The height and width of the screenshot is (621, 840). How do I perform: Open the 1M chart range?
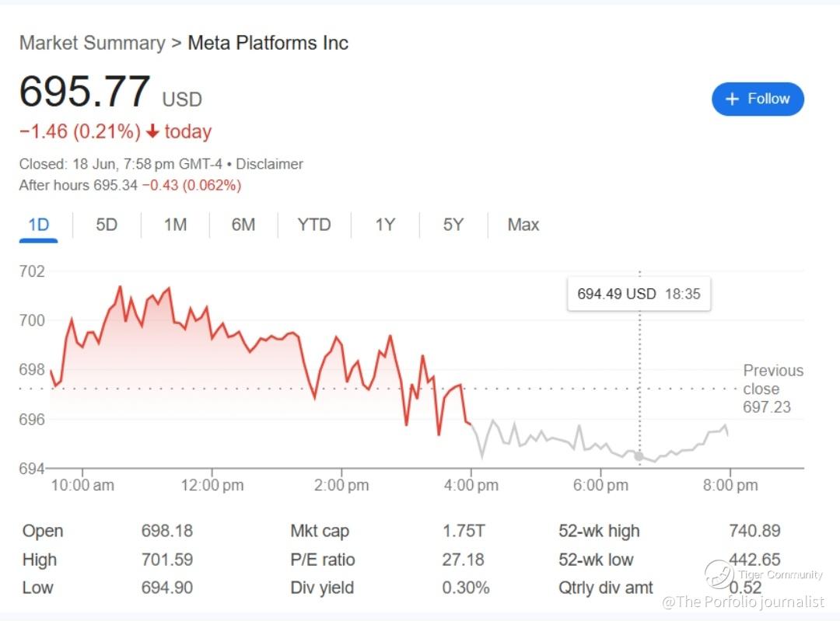[x=175, y=225]
